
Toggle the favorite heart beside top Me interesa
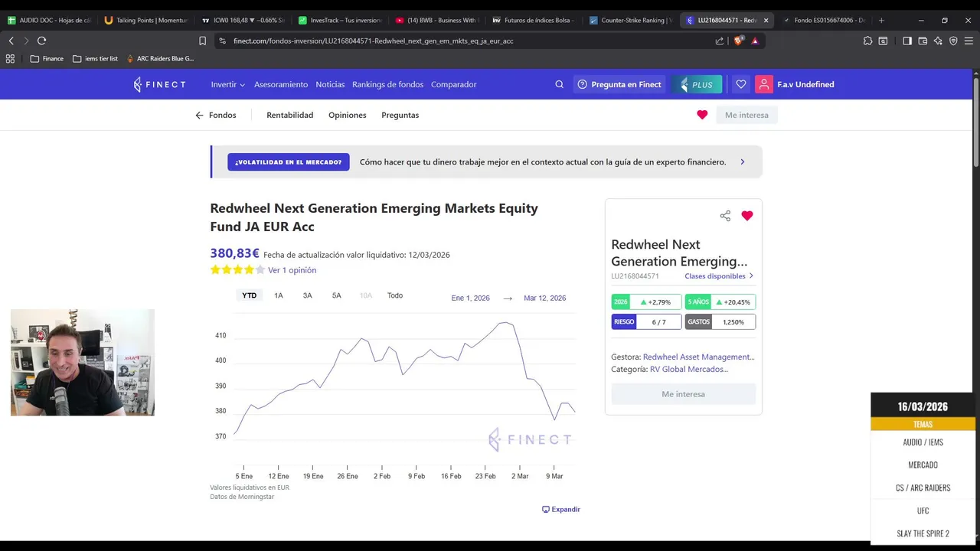[702, 115]
